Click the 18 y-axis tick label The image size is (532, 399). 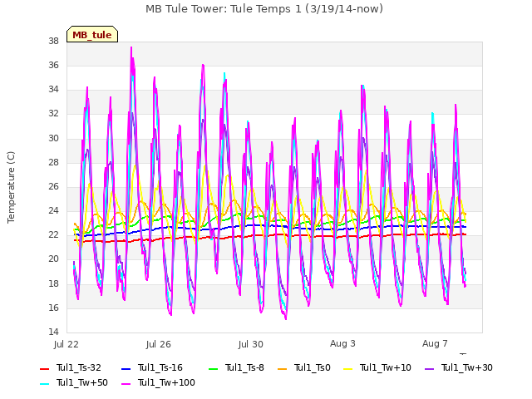coord(53,283)
